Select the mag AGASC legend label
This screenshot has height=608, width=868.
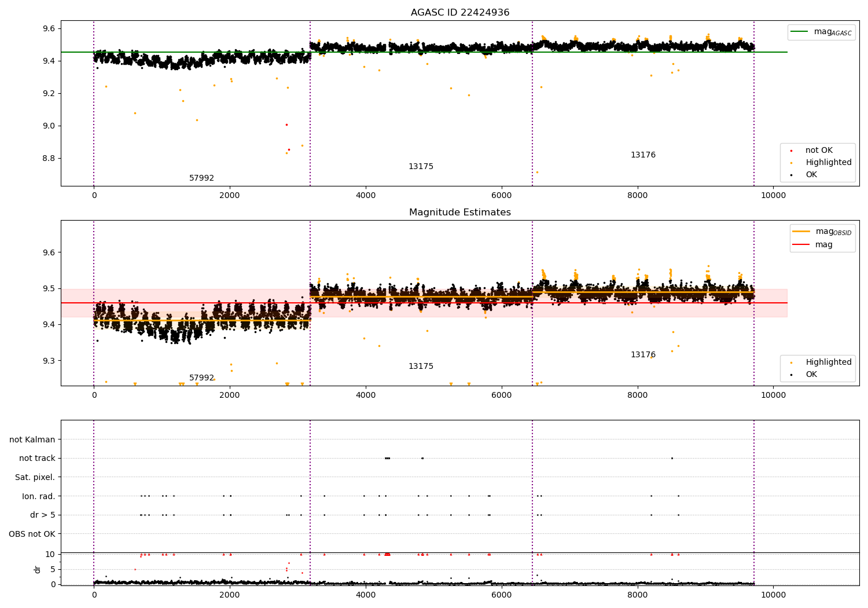[x=833, y=32]
